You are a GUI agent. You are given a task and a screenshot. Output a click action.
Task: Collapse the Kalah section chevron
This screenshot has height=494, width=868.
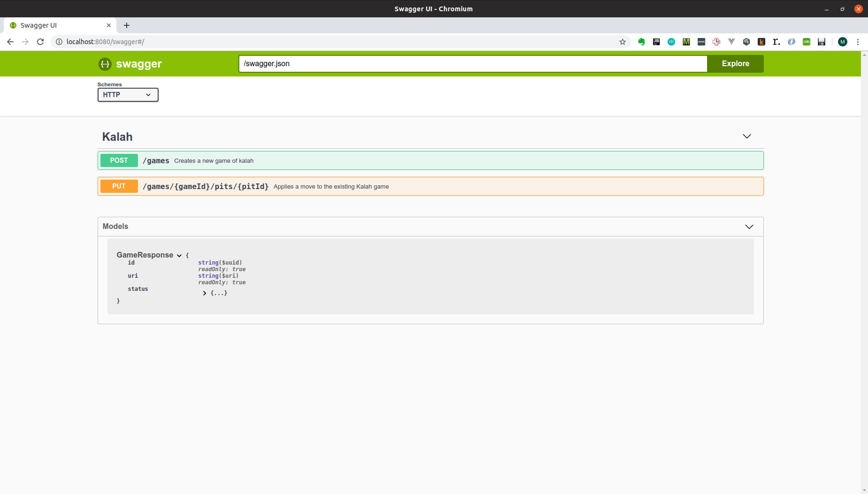747,137
